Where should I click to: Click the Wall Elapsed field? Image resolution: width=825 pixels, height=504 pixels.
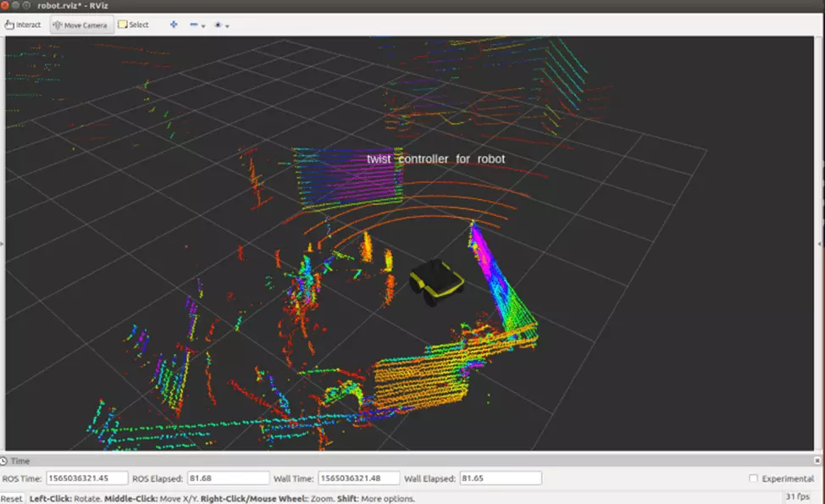(x=500, y=479)
